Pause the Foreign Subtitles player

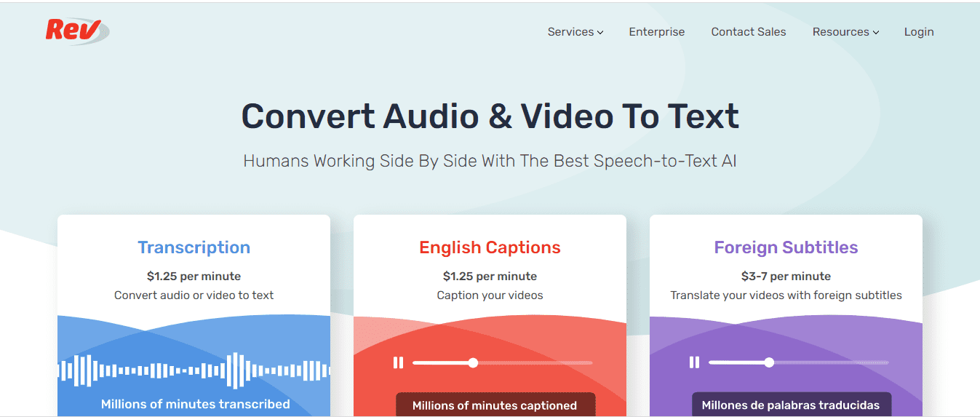[x=694, y=362]
